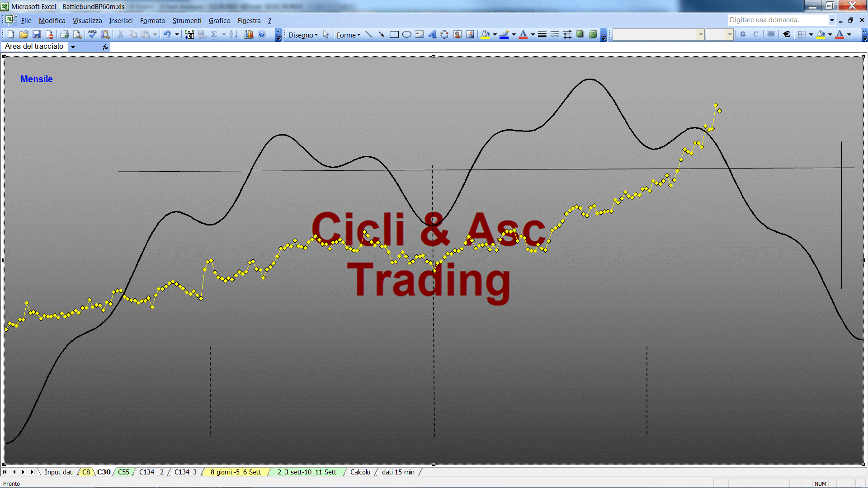The height and width of the screenshot is (488, 868).
Task: Create a new workbook with the New icon
Action: pyautogui.click(x=11, y=34)
